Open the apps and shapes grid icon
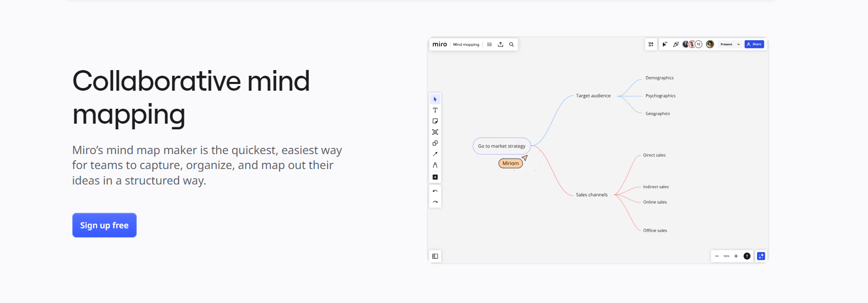 pos(651,44)
